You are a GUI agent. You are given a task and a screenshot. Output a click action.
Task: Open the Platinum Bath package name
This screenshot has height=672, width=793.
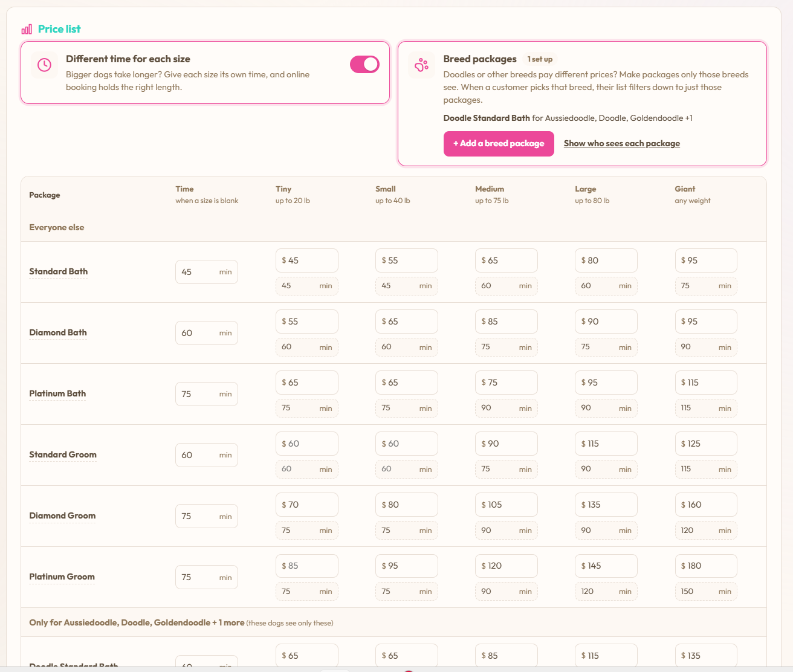click(x=57, y=393)
